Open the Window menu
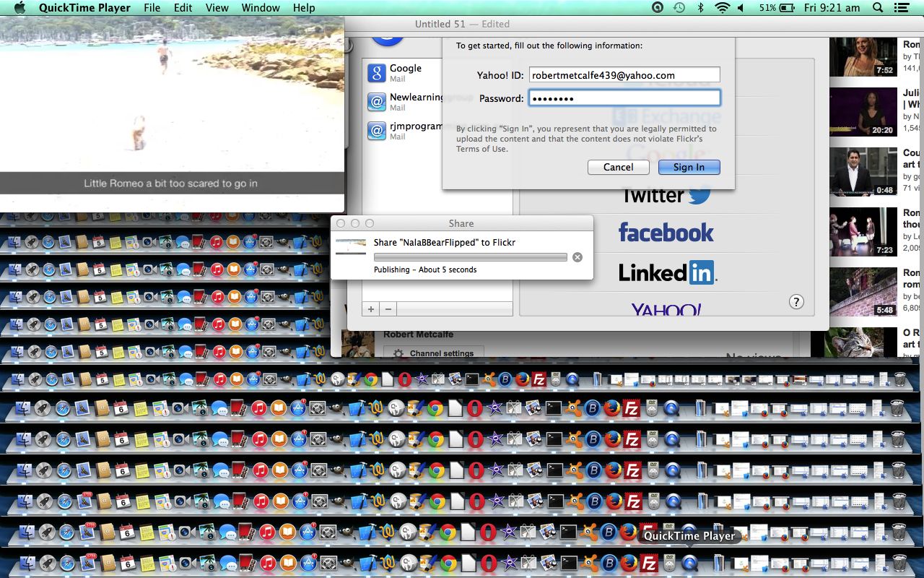Viewport: 924px width, 578px height. tap(261, 8)
